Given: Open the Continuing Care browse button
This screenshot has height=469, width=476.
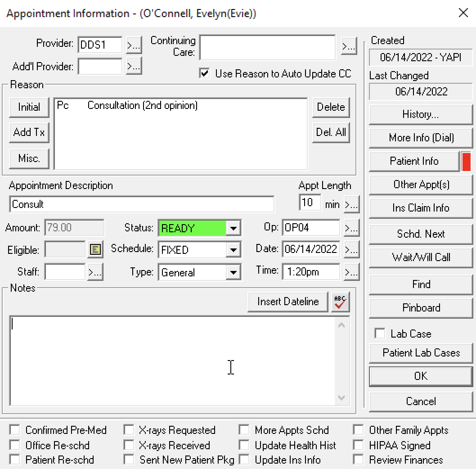Looking at the screenshot, I should click(349, 46).
